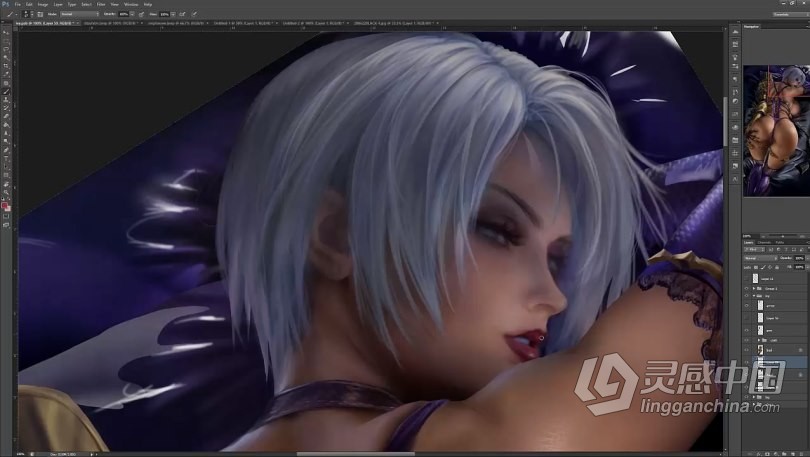Lock layer position icon
The height and width of the screenshot is (457, 810).
click(770, 267)
